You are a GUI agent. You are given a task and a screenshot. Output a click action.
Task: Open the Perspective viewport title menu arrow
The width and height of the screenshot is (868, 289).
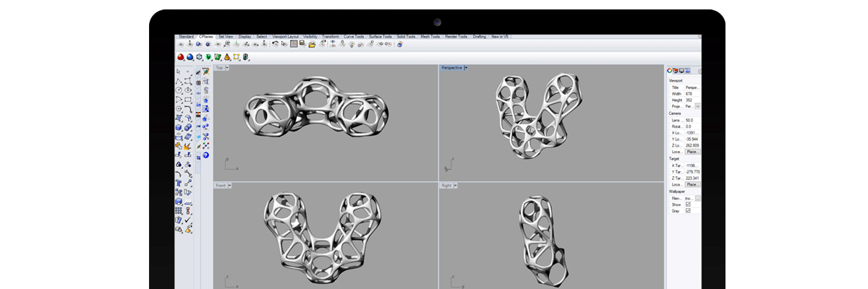tap(465, 67)
